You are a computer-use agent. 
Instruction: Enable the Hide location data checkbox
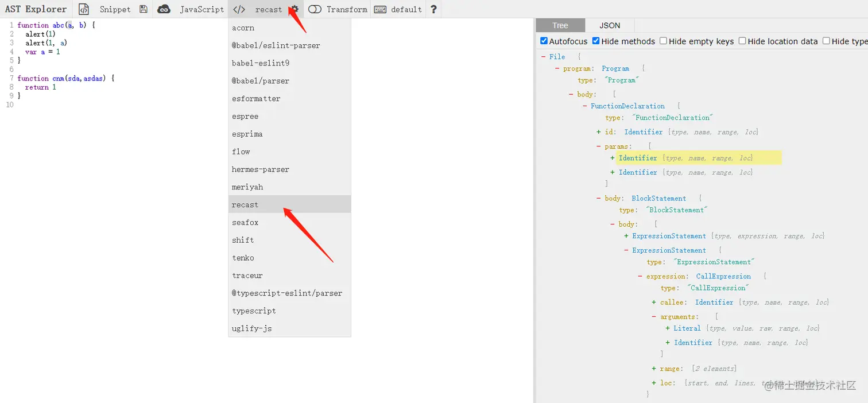[742, 41]
